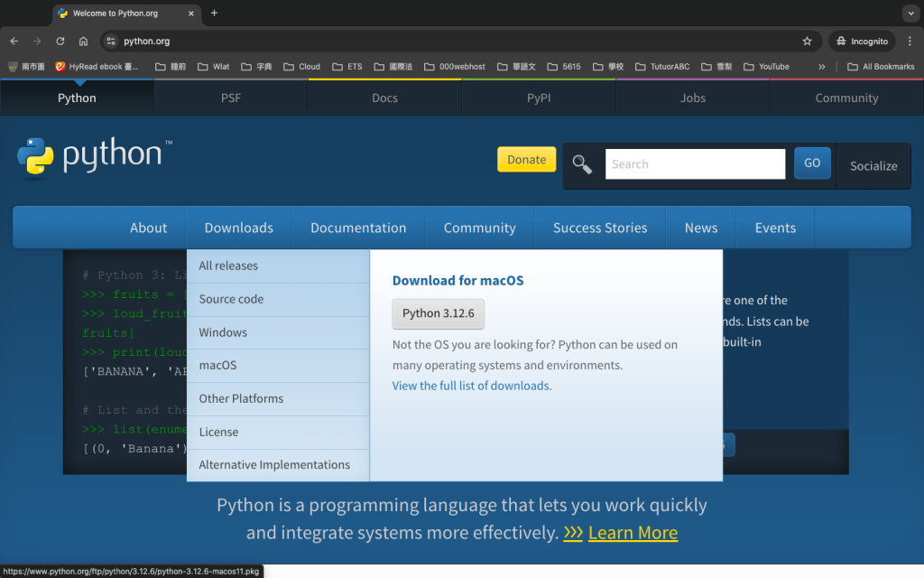Screen dimensions: 924x578
Task: Click the GO search button
Action: pyautogui.click(x=812, y=163)
